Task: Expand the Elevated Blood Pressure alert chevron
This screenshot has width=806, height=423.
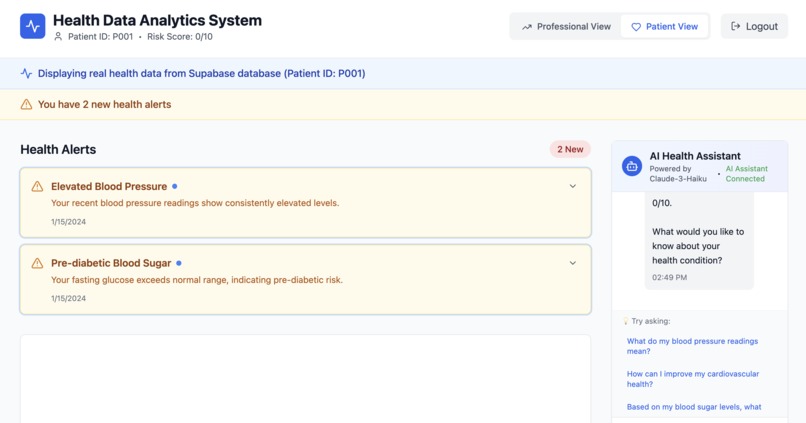Action: click(x=573, y=186)
